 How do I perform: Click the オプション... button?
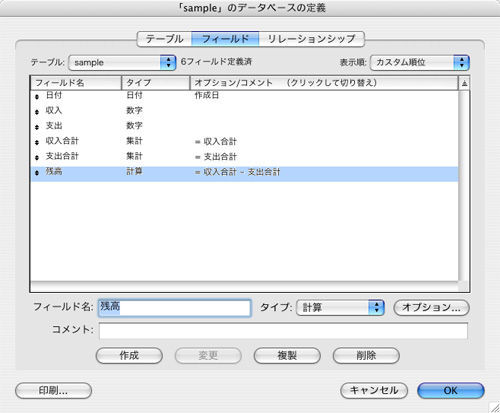431,307
